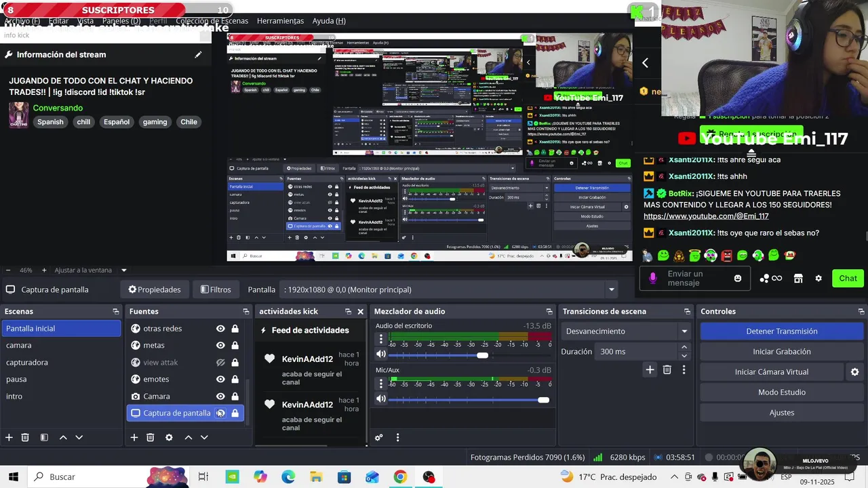
Task: Open the Kick chat shop icon
Action: (x=798, y=278)
